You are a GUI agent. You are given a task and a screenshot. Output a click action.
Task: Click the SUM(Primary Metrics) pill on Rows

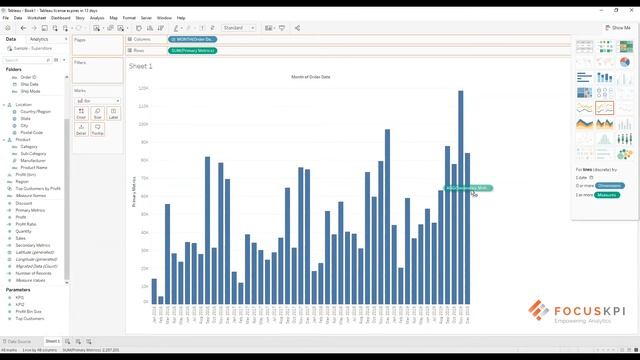193,51
